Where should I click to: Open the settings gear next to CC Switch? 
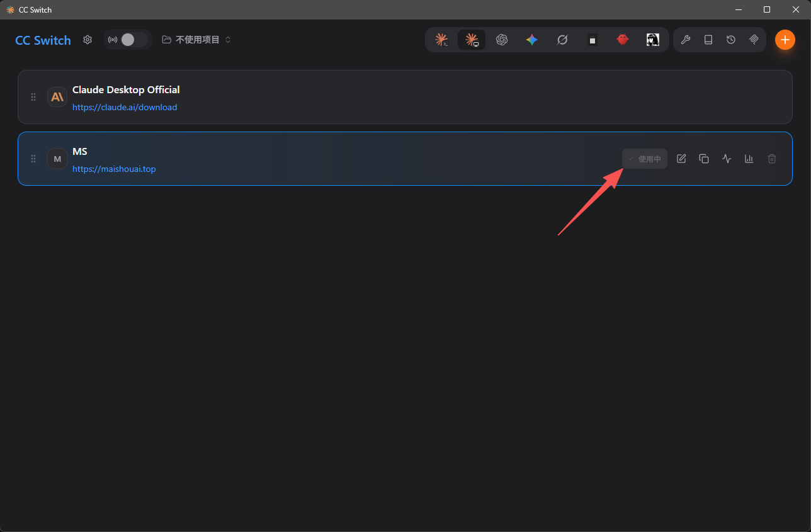click(x=88, y=40)
